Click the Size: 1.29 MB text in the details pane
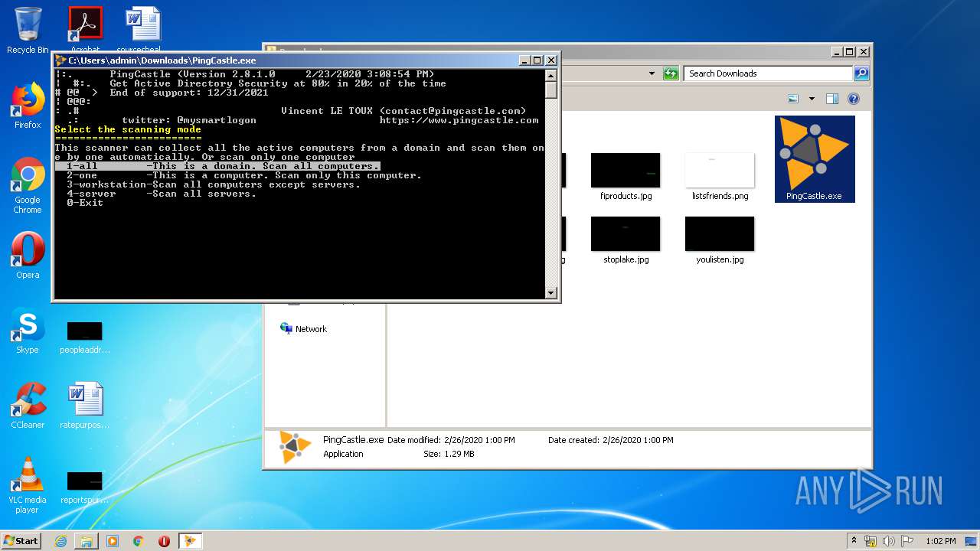This screenshot has height=551, width=980. 449,454
